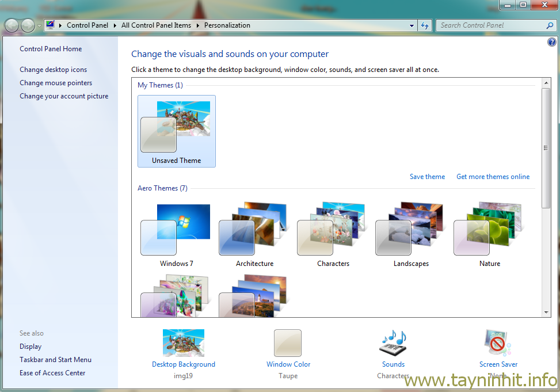Click the Search Control Panel field
The height and width of the screenshot is (392, 560).
(492, 25)
